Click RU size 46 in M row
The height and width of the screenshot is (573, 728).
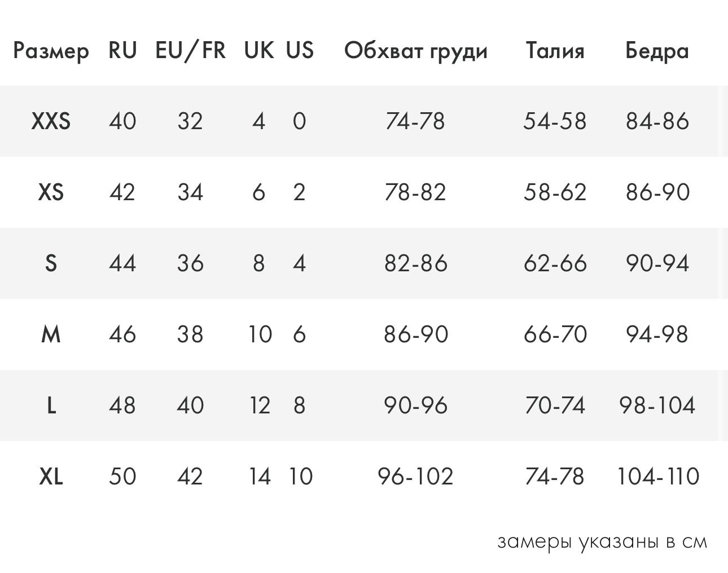tap(122, 334)
